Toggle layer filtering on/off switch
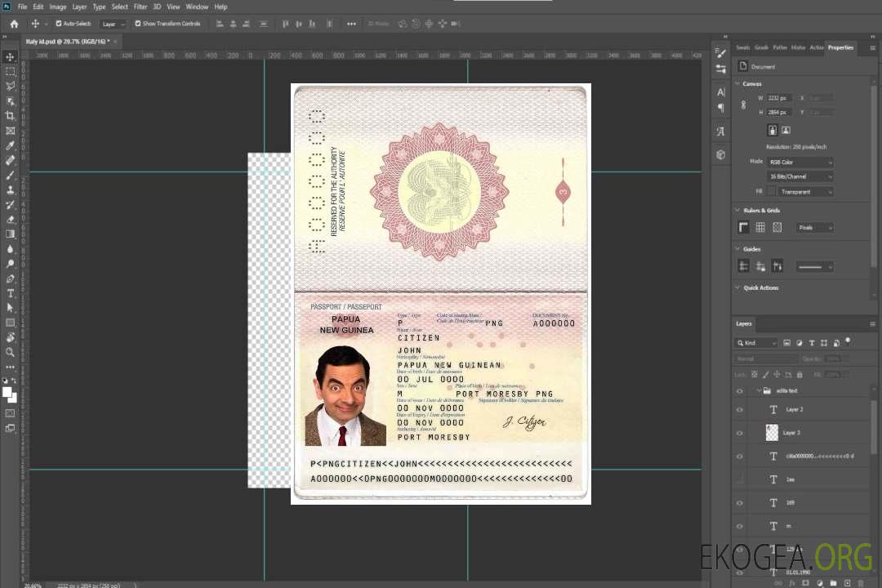 point(848,341)
